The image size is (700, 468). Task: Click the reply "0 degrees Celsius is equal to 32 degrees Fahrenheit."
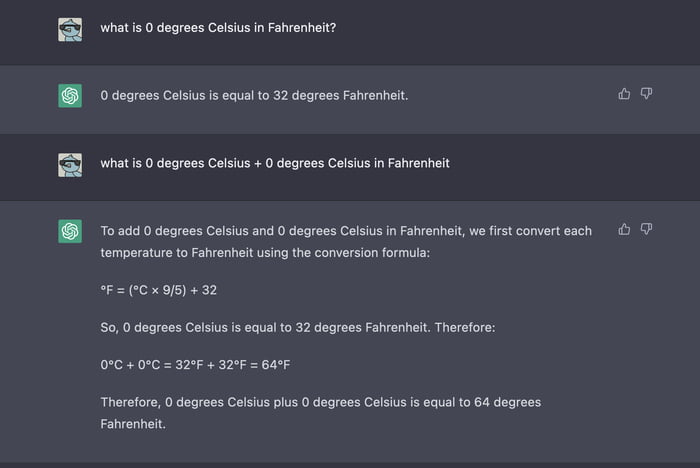click(x=255, y=96)
